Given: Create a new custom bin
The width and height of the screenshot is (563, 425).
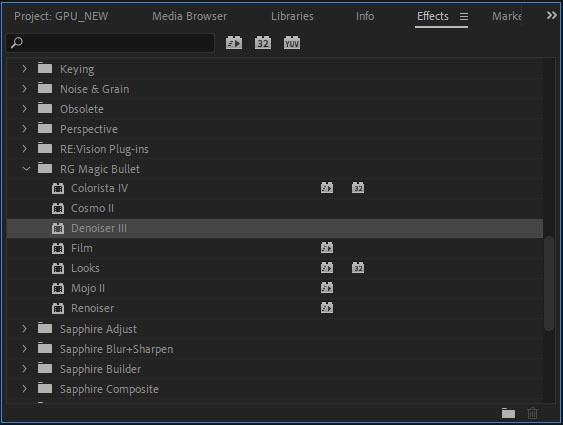Looking at the screenshot, I should pos(508,413).
